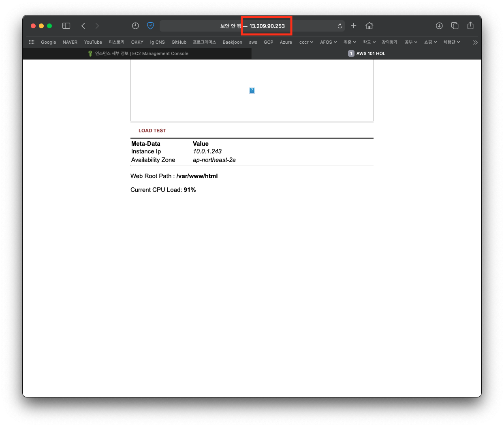Image resolution: width=504 pixels, height=427 pixels.
Task: Click the broken image placeholder
Action: pos(252,90)
